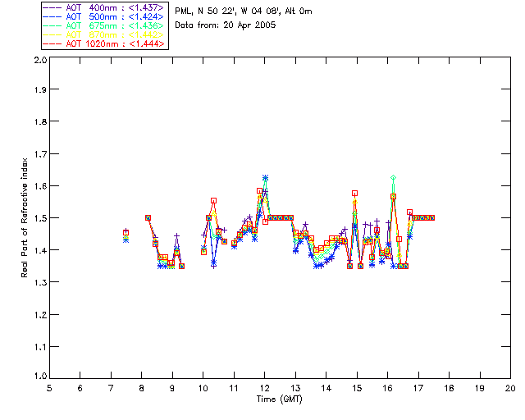The height and width of the screenshot is (420, 525).
Task: Click the 'Data from: 20 Apr 2005' text
Action: [x=226, y=25]
